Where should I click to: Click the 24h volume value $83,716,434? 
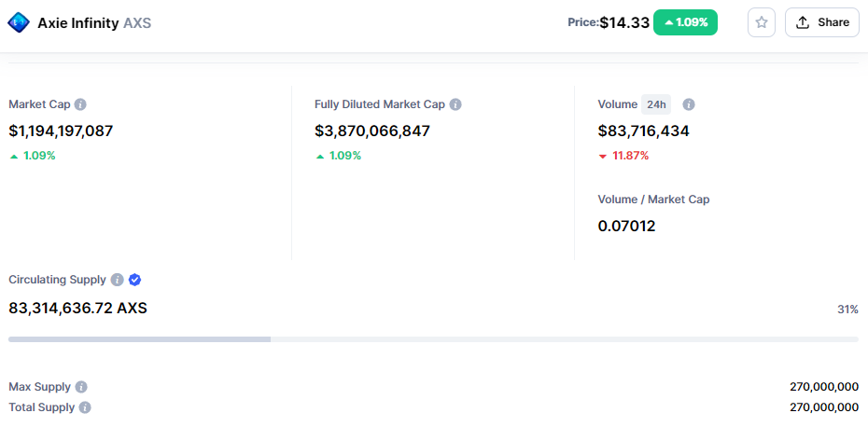pos(643,131)
